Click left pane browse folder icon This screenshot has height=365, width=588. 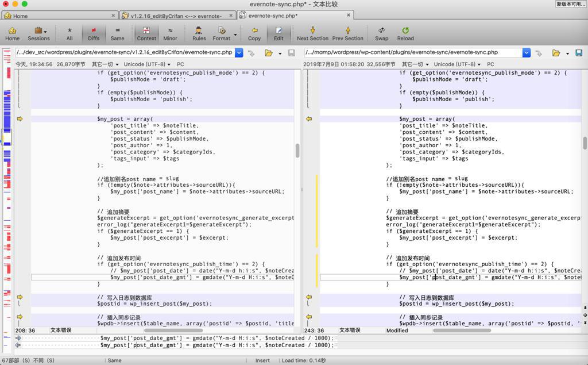tap(268, 53)
